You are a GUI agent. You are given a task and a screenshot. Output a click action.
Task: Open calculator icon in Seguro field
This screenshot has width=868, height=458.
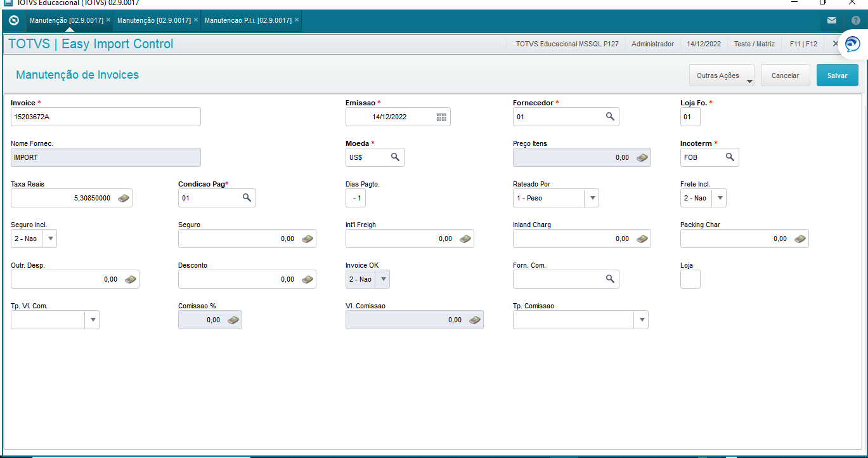308,239
